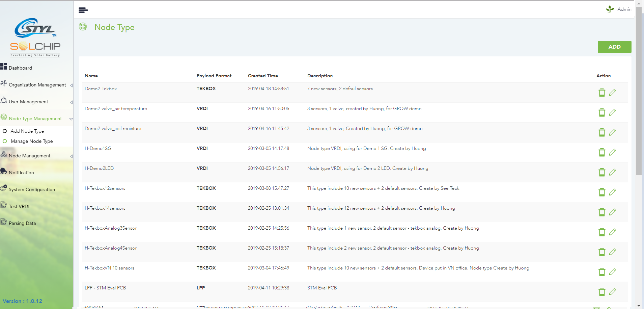Viewport: 644px width, 309px height.
Task: Edit the H-Tekbox12sensors entry with pencil icon
Action: click(613, 192)
